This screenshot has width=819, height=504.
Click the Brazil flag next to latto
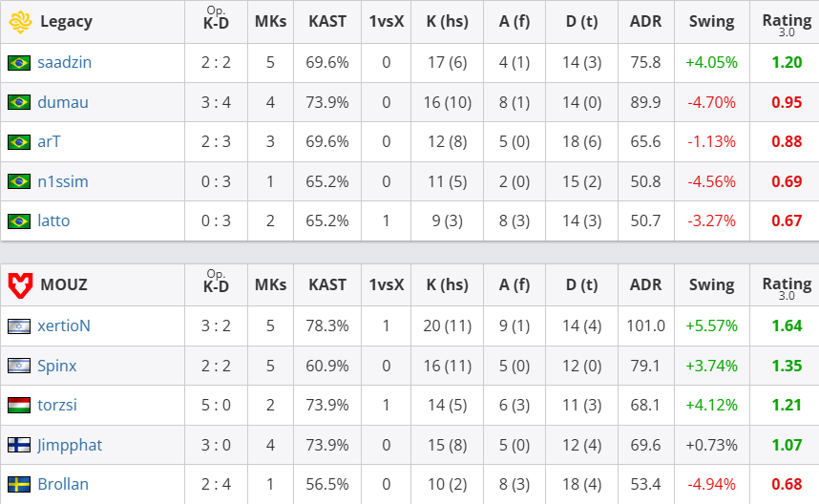pyautogui.click(x=18, y=221)
